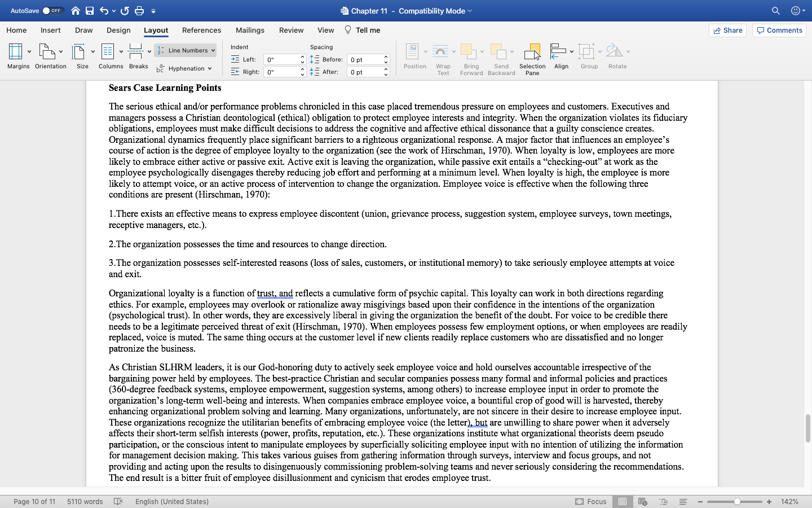Toggle the AutoSave switch

click(x=53, y=11)
